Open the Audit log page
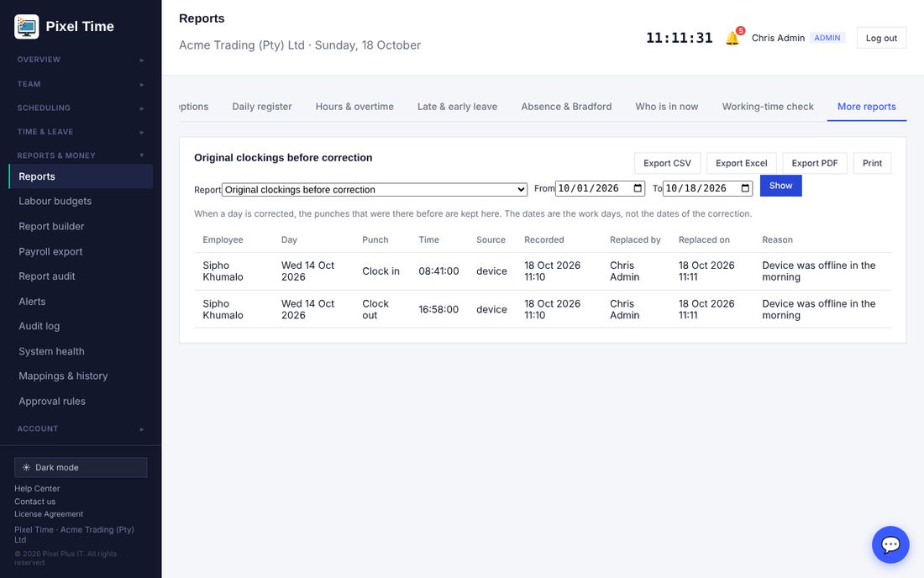The height and width of the screenshot is (578, 924). coord(81,326)
